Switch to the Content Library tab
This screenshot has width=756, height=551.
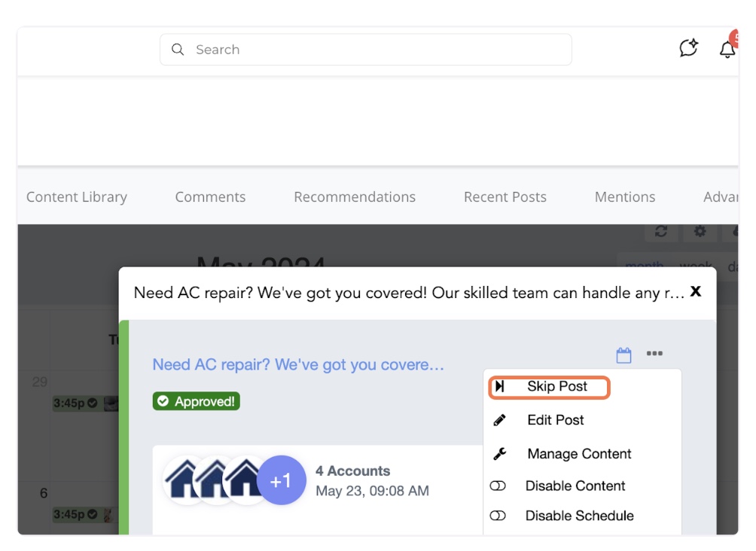pyautogui.click(x=76, y=197)
